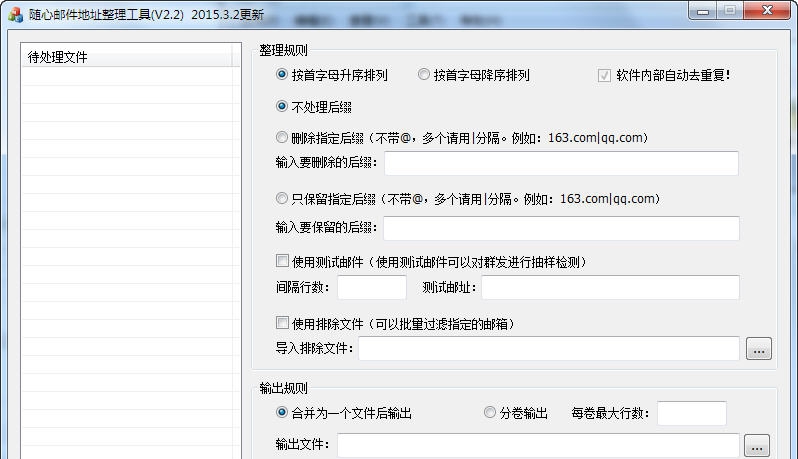Select 按首字母降序排列 radio button
The image size is (798, 459).
[x=423, y=75]
